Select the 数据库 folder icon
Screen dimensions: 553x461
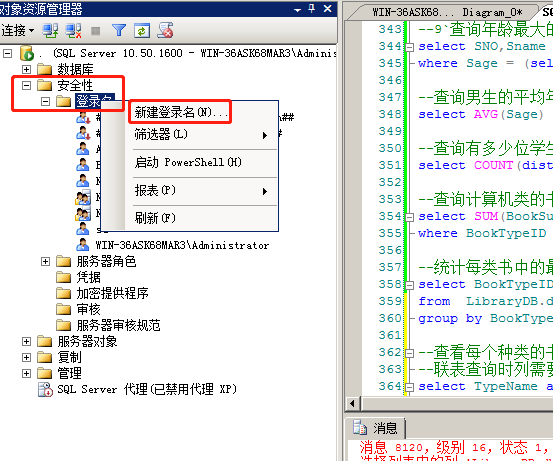click(45, 69)
